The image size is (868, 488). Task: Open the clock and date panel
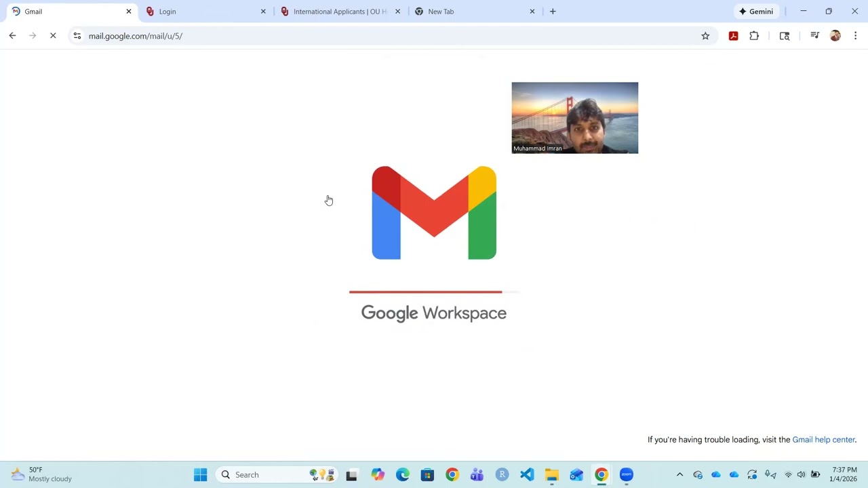tap(844, 474)
